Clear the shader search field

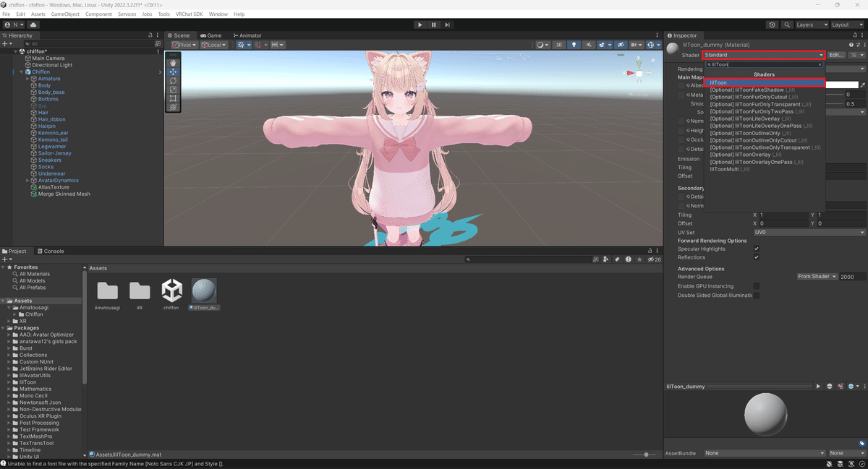(820, 64)
